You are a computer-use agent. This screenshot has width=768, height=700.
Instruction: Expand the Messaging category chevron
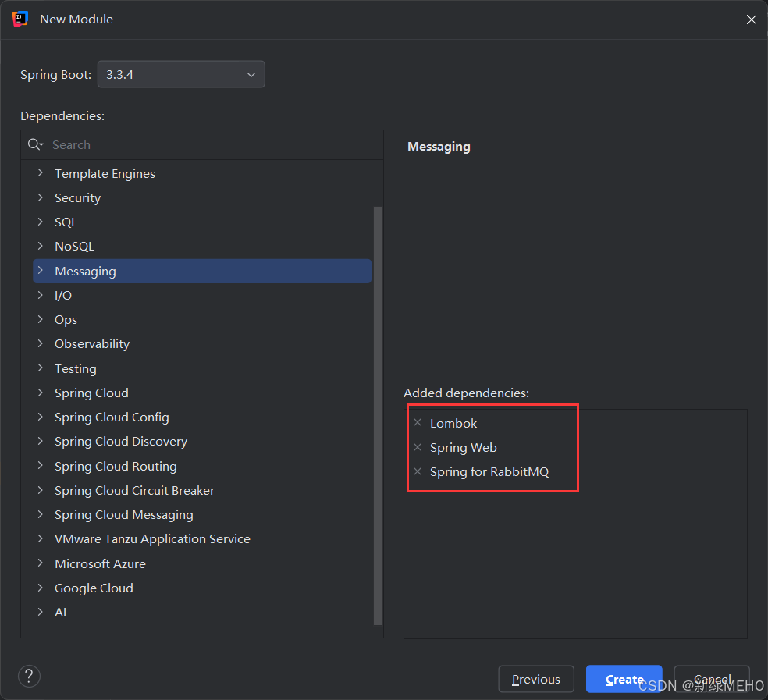click(41, 271)
